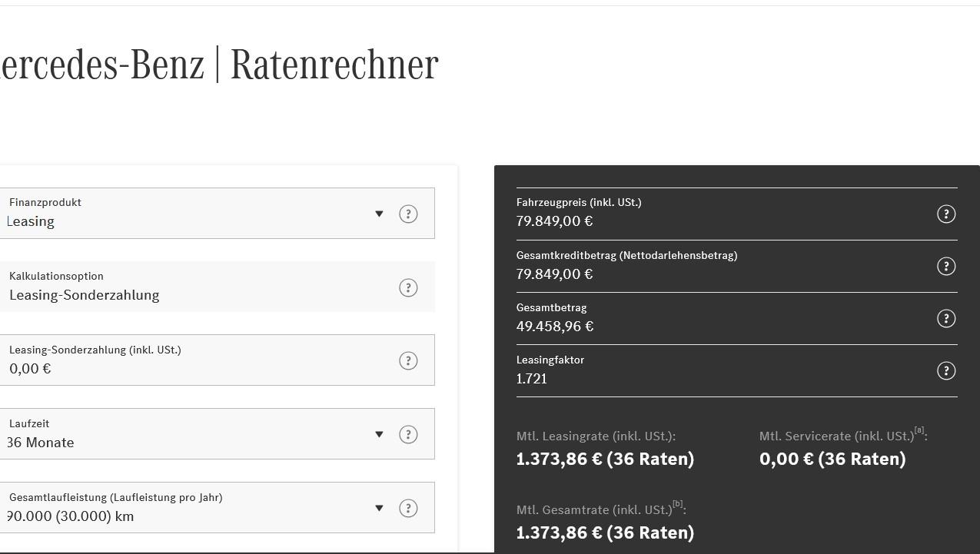This screenshot has width=980, height=554.
Task: View help for Laufzeit field
Action: tap(408, 434)
